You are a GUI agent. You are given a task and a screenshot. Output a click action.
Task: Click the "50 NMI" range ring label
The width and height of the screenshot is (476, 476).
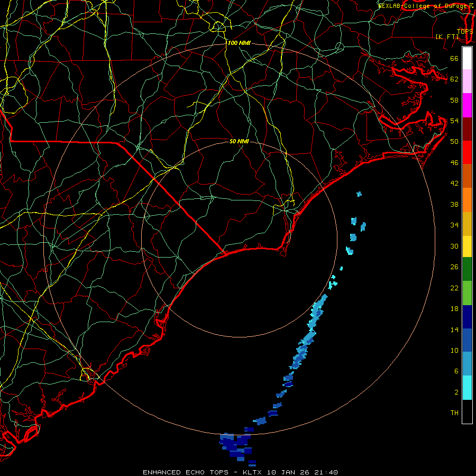239,141
